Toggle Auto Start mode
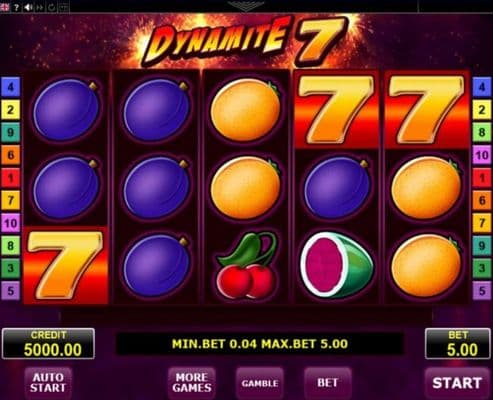The height and width of the screenshot is (400, 493). [x=48, y=383]
